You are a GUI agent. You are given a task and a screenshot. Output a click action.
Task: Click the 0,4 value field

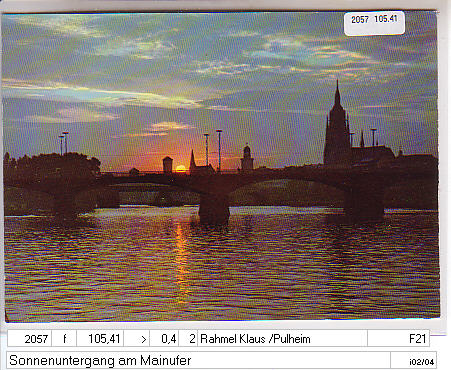point(164,339)
